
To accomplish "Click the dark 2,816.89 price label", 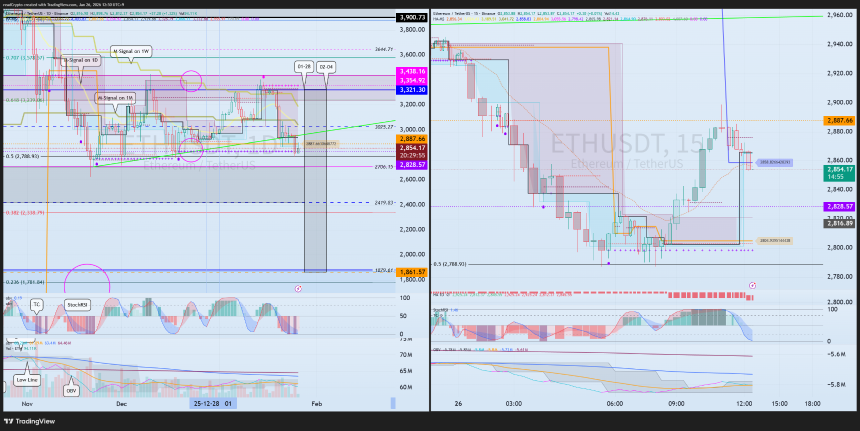I will [839, 223].
